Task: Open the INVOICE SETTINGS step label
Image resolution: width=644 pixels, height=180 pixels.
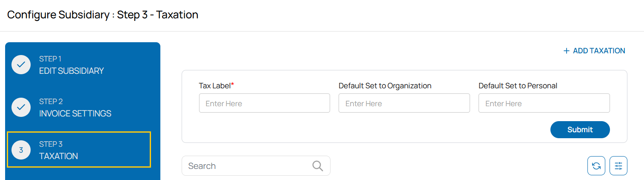Action: [75, 113]
